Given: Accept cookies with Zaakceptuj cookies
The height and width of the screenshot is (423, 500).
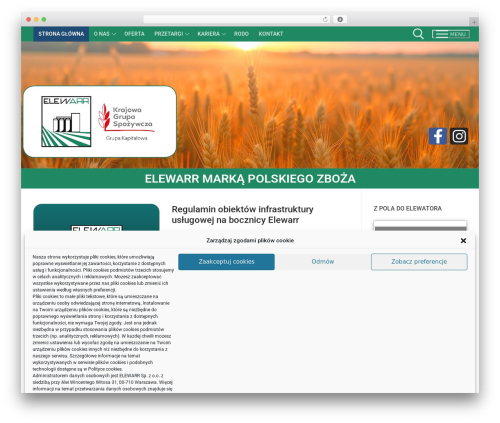Looking at the screenshot, I should (x=226, y=262).
